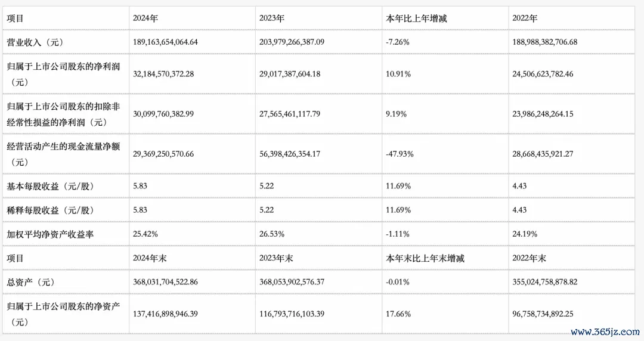The image size is (644, 341).
Task: Select the 2022年 column header
Action: pyautogui.click(x=571, y=18)
